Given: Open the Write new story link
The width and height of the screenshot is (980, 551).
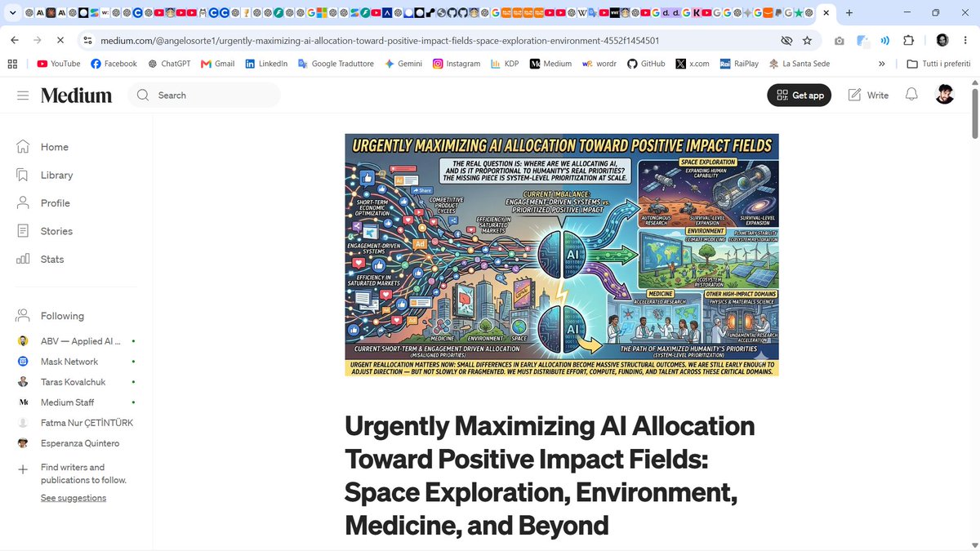Looking at the screenshot, I should (x=868, y=96).
